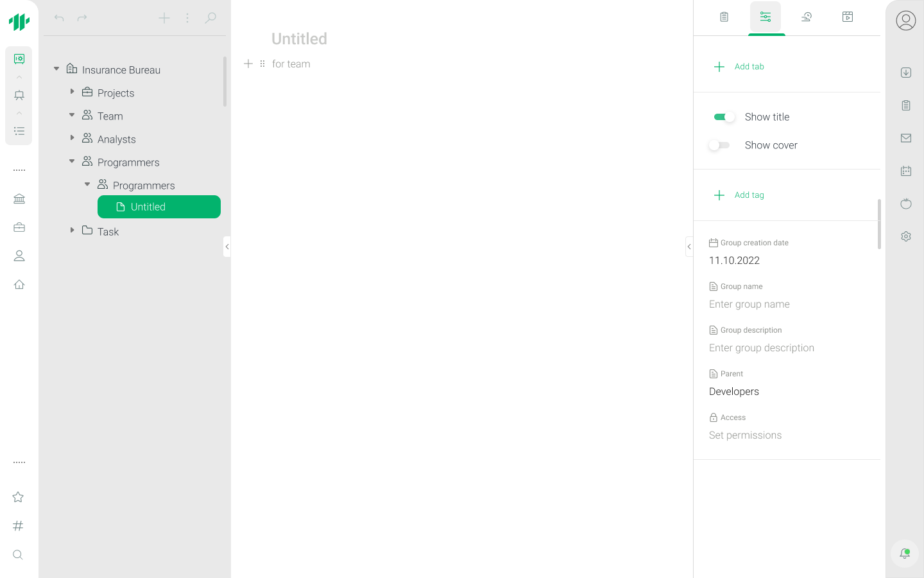This screenshot has height=578, width=924.
Task: Disable the Show title toggle
Action: point(724,117)
